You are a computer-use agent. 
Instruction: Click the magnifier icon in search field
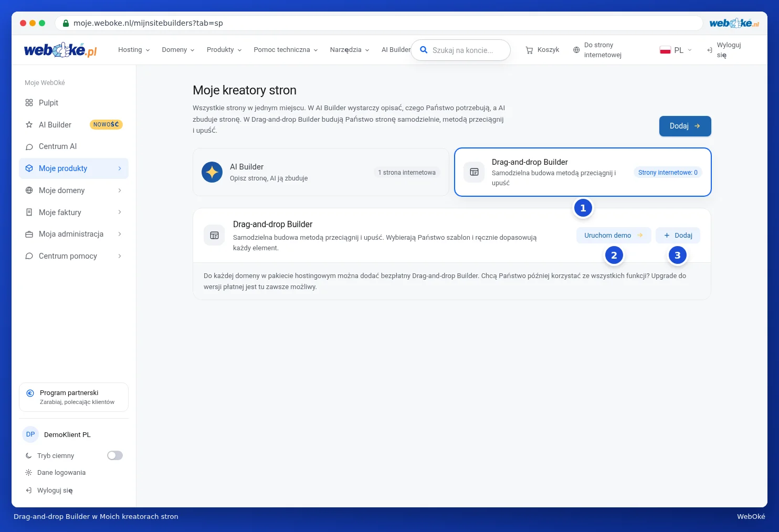[x=424, y=50]
